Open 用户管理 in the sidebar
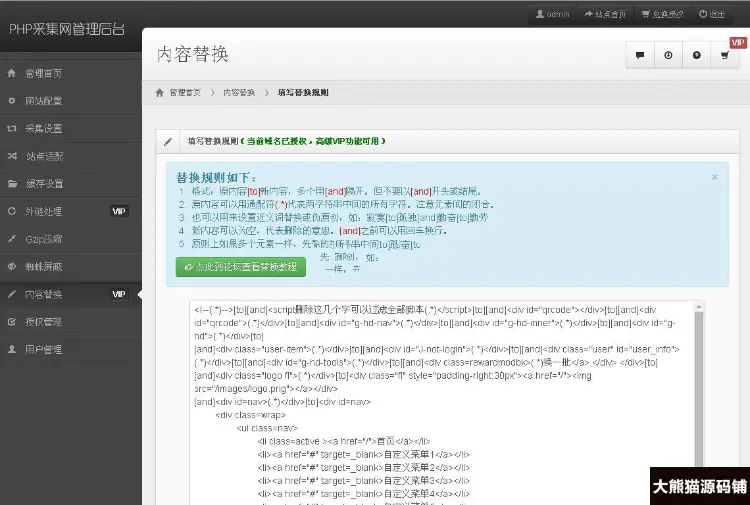The image size is (750, 505). pyautogui.click(x=71, y=350)
